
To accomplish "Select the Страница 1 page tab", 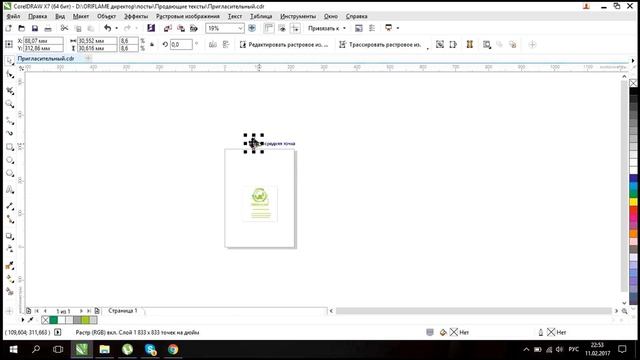I will [x=123, y=311].
